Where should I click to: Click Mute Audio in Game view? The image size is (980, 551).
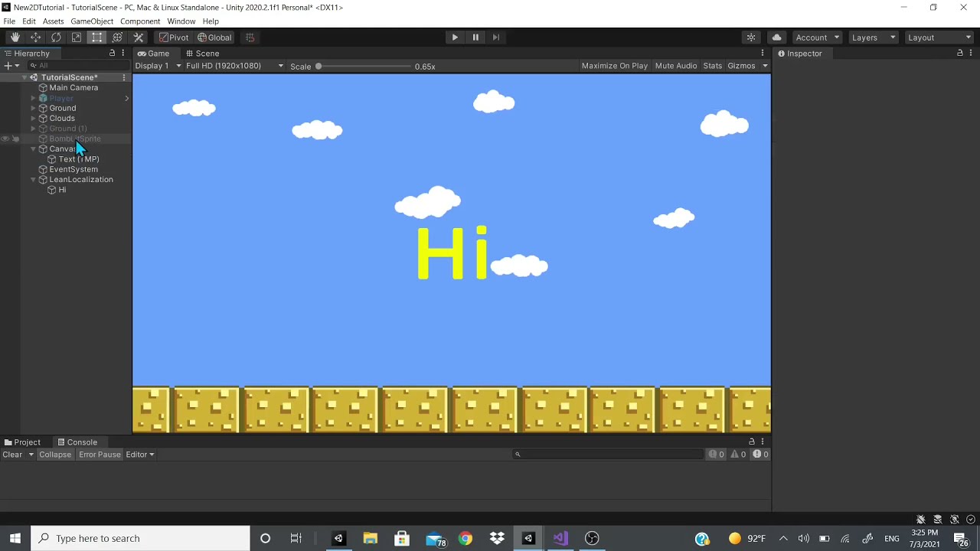[x=676, y=66]
